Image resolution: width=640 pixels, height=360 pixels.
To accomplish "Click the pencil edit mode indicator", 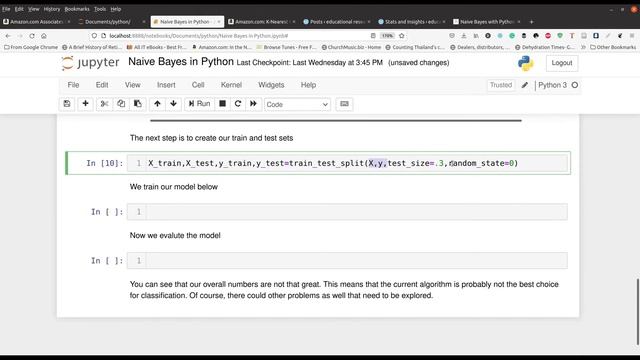I will [525, 85].
